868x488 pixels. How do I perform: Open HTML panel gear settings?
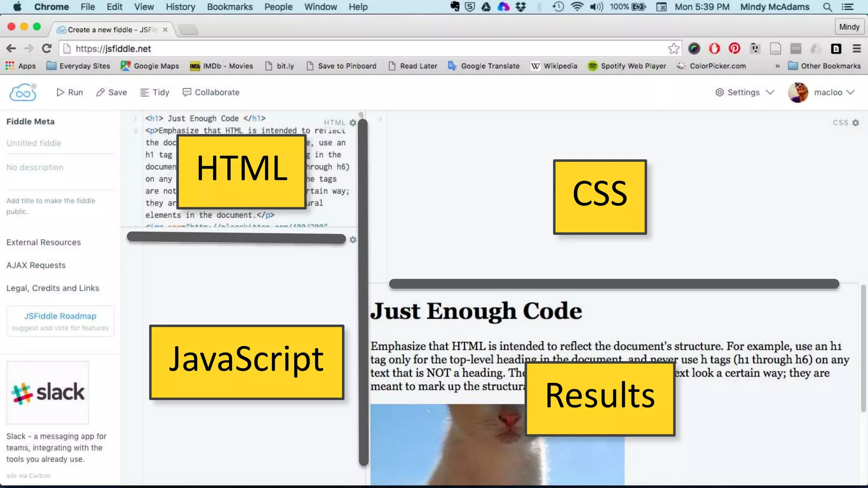point(353,122)
